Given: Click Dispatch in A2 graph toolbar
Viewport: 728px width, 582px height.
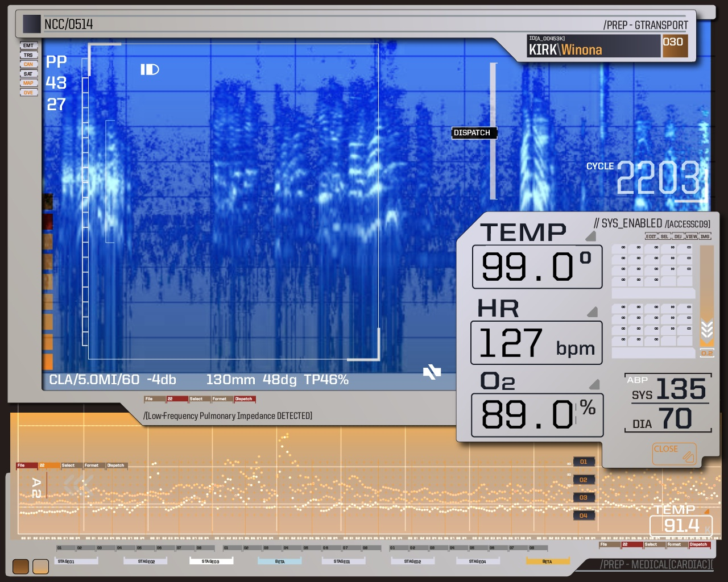Looking at the screenshot, I should click(x=117, y=465).
